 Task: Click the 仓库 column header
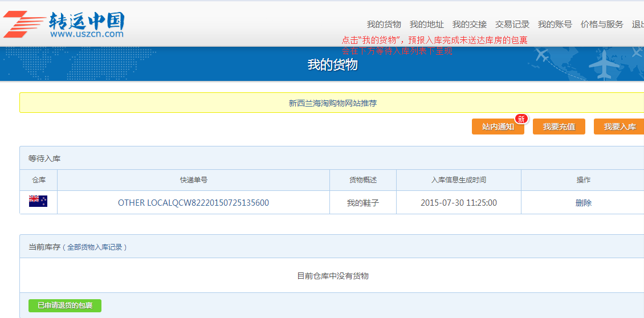click(39, 180)
